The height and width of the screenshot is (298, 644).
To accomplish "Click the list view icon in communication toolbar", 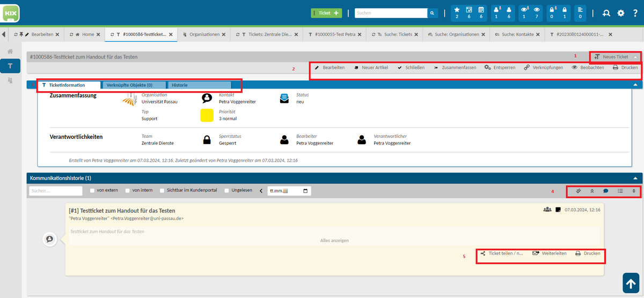I will 620,190.
